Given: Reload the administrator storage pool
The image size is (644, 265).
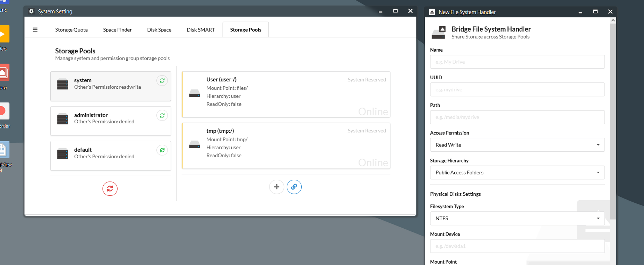Looking at the screenshot, I should 162,115.
